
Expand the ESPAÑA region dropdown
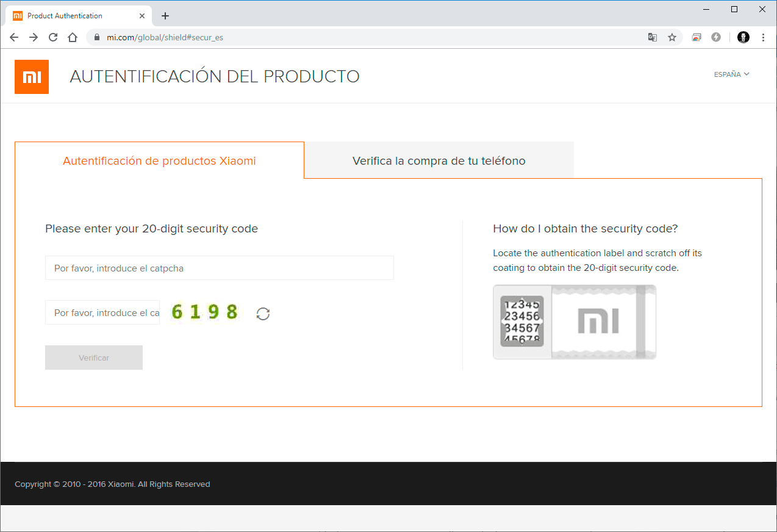(731, 74)
